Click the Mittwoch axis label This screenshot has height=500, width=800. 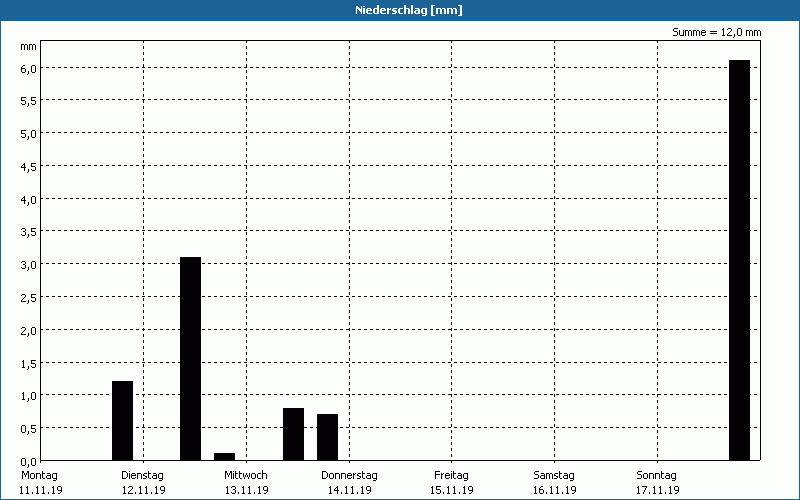coord(246,475)
